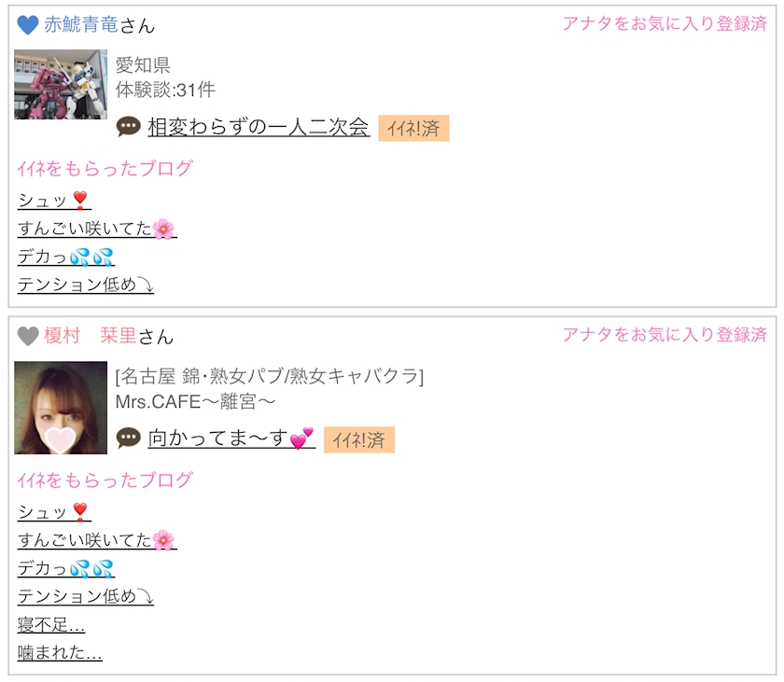Toggle the blue heart beside 赤鯱青竜さん
784x682 pixels.
pyautogui.click(x=27, y=25)
